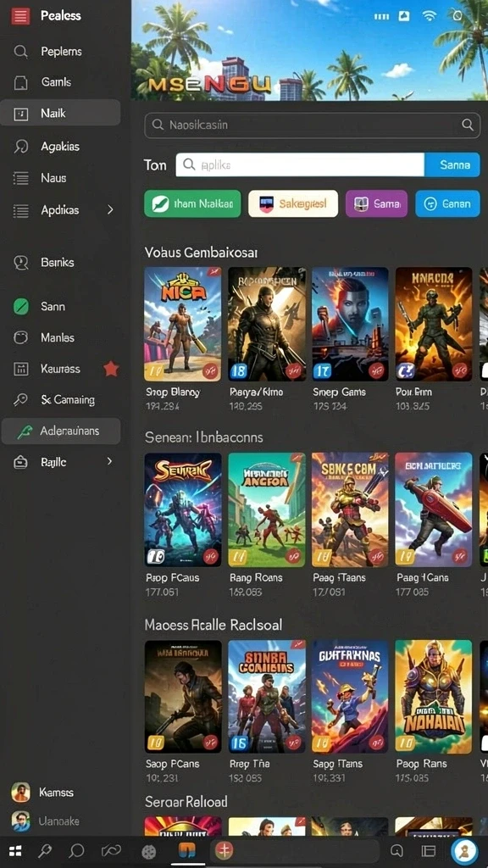This screenshot has height=868, width=488.
Task: Click the magnifier at the right end of Naosilcasiin bar
Action: pos(468,125)
